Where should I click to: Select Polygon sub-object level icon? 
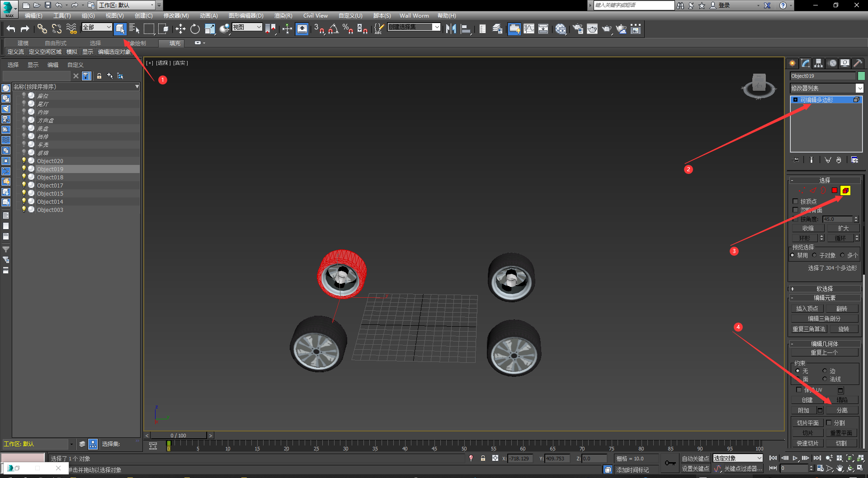point(835,191)
